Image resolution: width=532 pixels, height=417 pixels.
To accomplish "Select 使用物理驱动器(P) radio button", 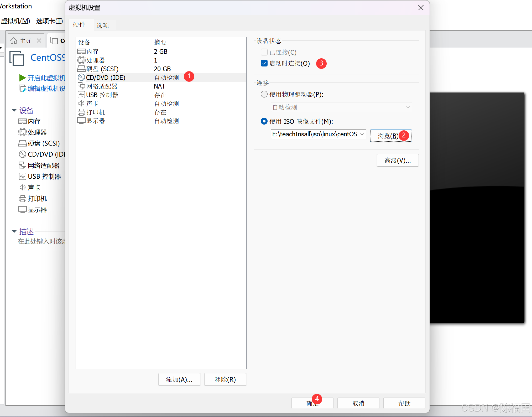I will coord(264,94).
